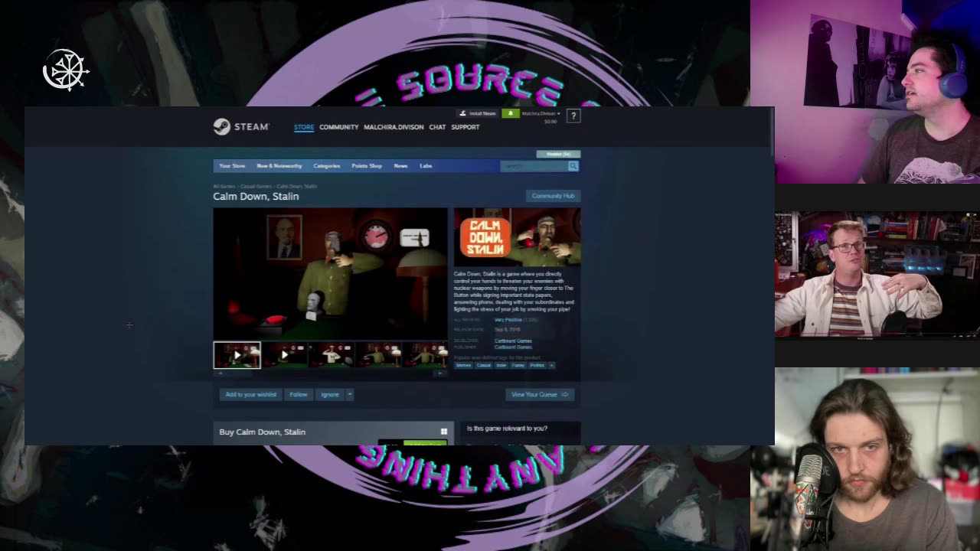
Task: Select the Politics tag
Action: [x=537, y=365]
